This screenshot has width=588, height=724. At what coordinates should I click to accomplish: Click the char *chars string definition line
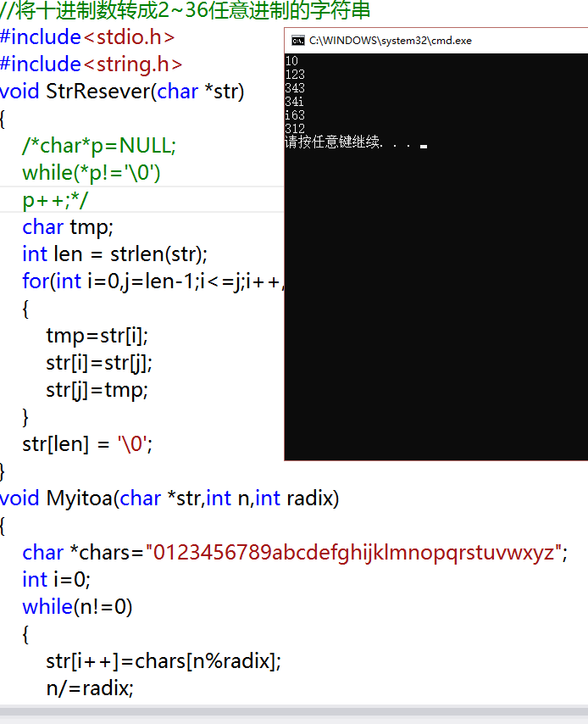pyautogui.click(x=295, y=553)
